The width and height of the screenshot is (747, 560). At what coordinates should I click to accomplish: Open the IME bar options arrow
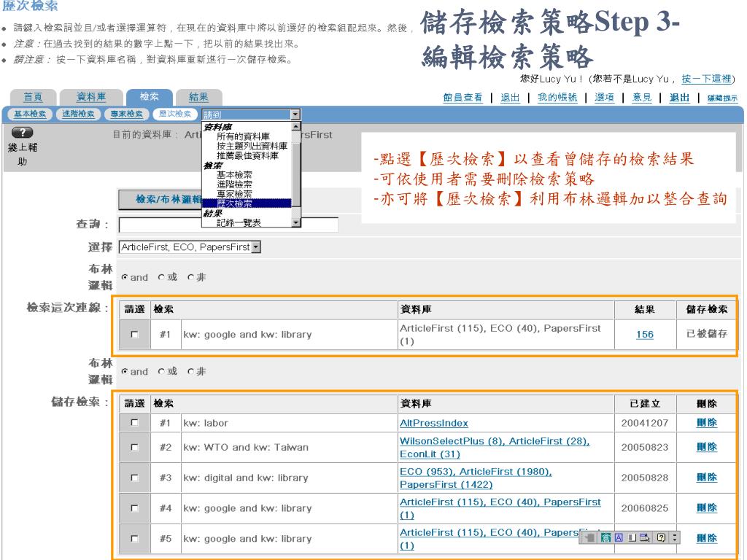(x=674, y=537)
